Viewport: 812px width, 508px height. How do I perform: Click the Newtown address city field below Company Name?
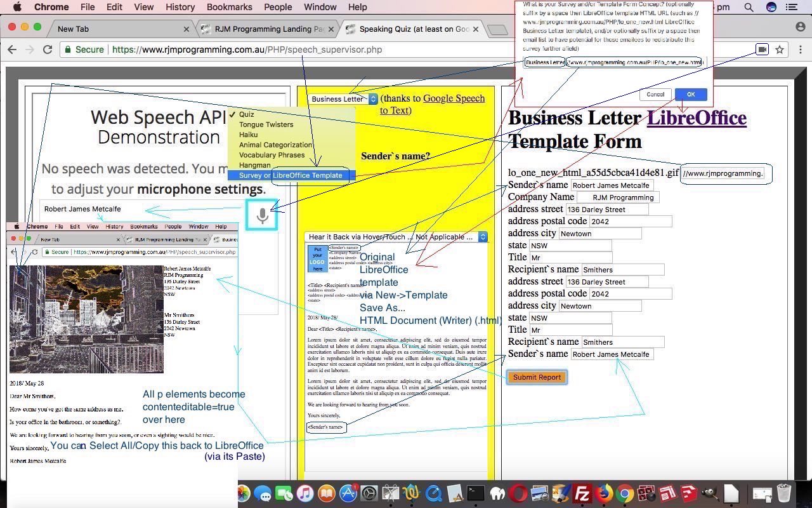click(600, 234)
